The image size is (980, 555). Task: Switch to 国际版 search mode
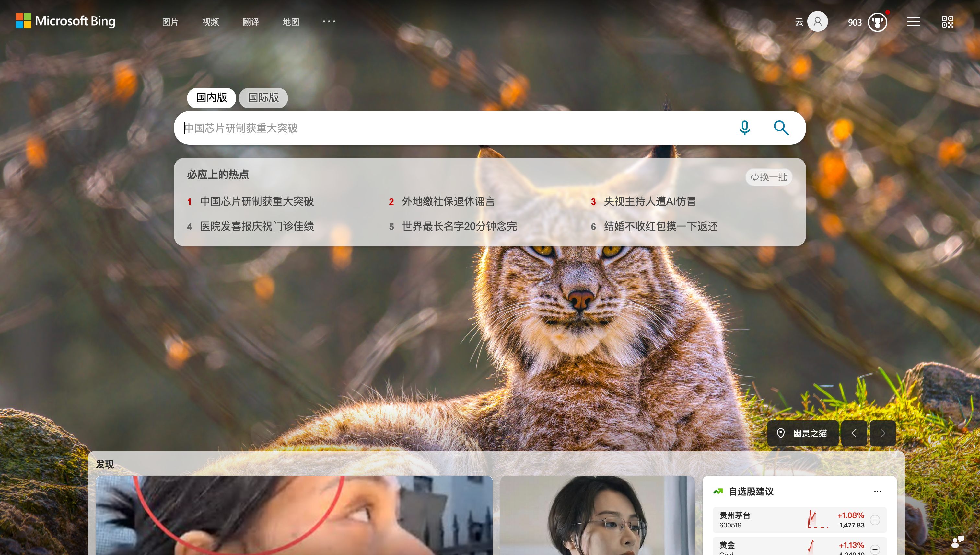[x=263, y=98]
